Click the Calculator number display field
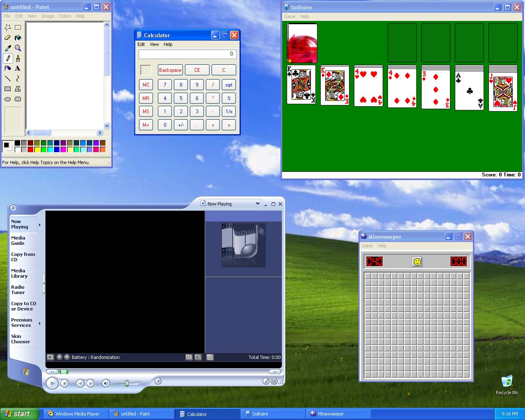 click(x=187, y=54)
